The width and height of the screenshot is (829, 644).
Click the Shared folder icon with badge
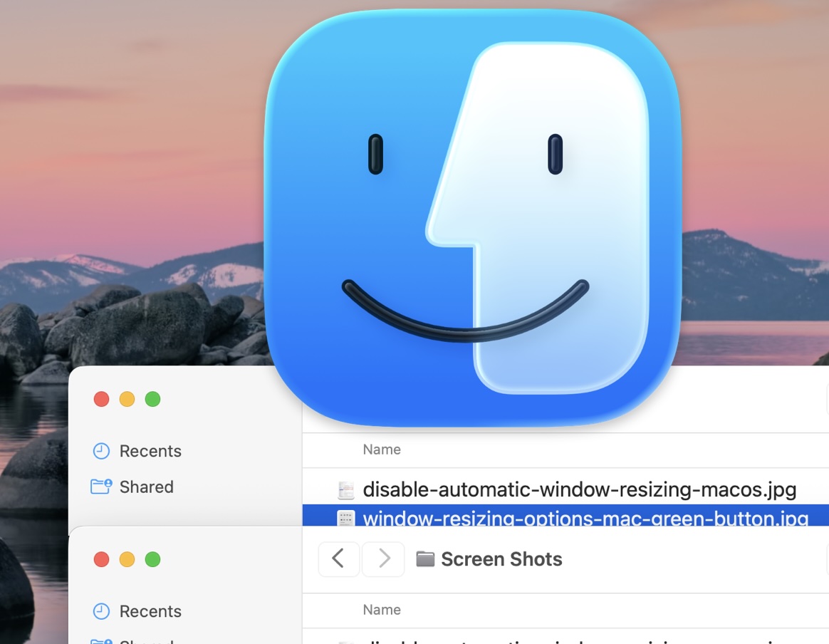100,487
